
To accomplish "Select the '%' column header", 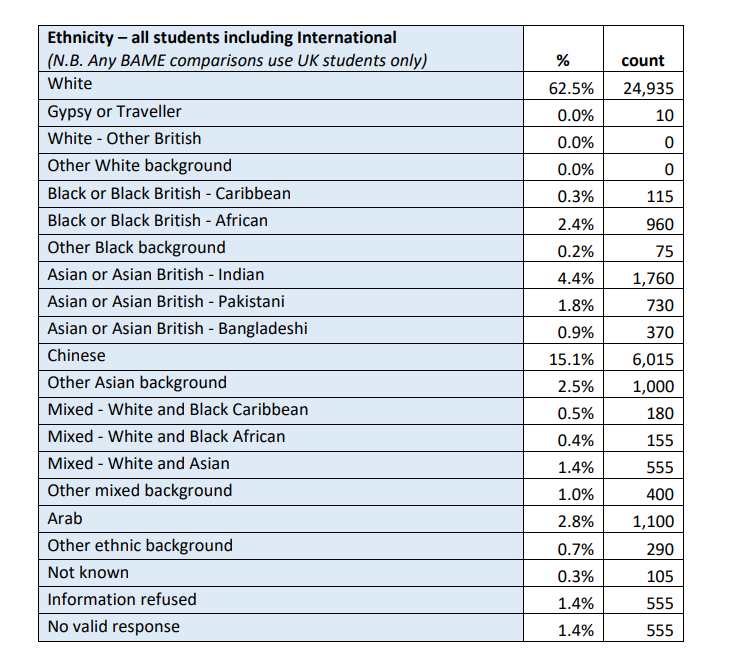I will tap(562, 61).
